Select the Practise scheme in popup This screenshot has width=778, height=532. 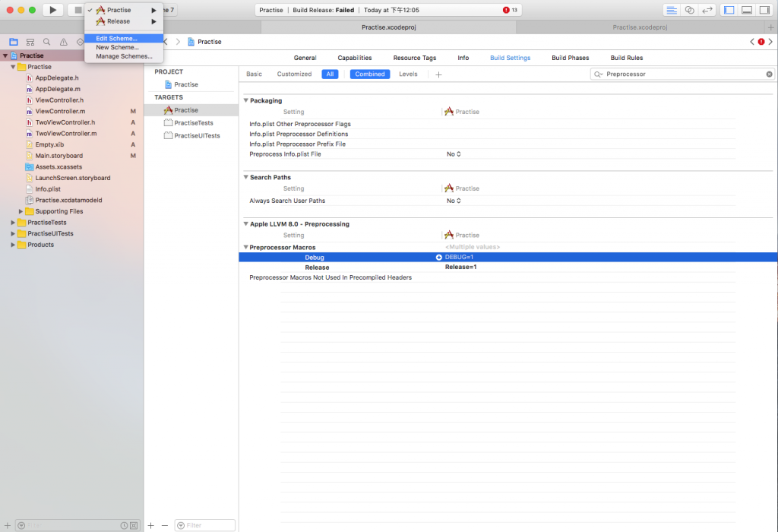point(119,10)
